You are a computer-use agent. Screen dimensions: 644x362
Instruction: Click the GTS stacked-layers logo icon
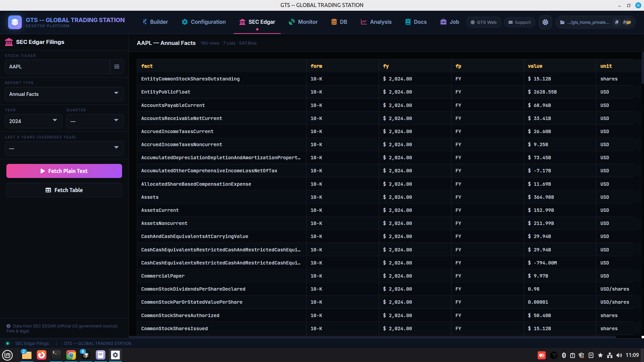click(x=15, y=22)
